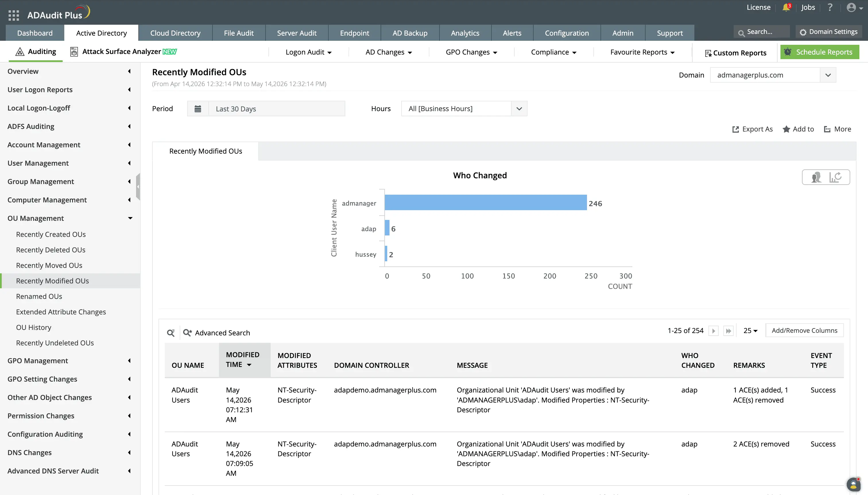Image resolution: width=868 pixels, height=495 pixels.
Task: Open Extended Attribute Changes report
Action: coord(61,312)
